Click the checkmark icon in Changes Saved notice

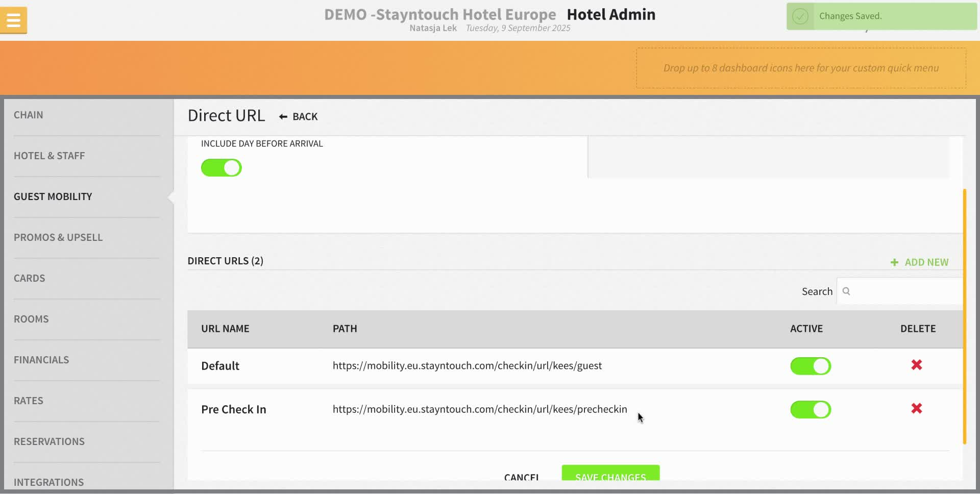point(800,16)
